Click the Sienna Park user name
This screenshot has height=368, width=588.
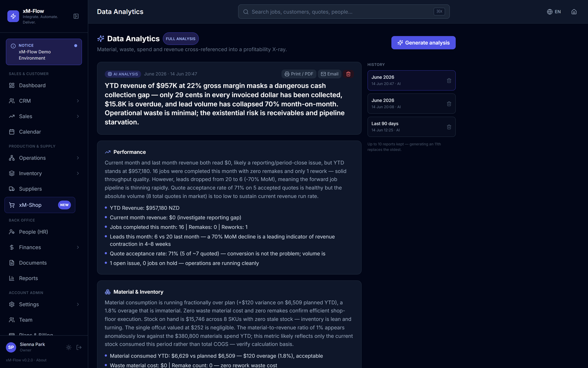coord(33,344)
